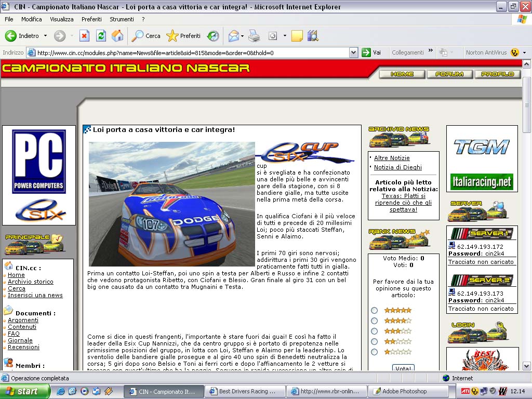
Task: Click the red W tray icon
Action: 503,391
